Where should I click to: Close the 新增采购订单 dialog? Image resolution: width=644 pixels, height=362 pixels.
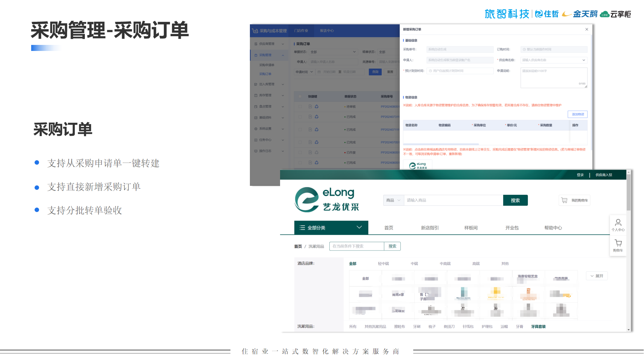click(587, 29)
